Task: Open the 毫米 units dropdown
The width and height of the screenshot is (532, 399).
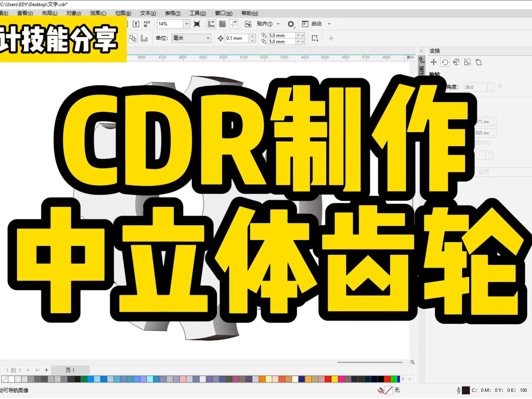Action: click(x=208, y=38)
